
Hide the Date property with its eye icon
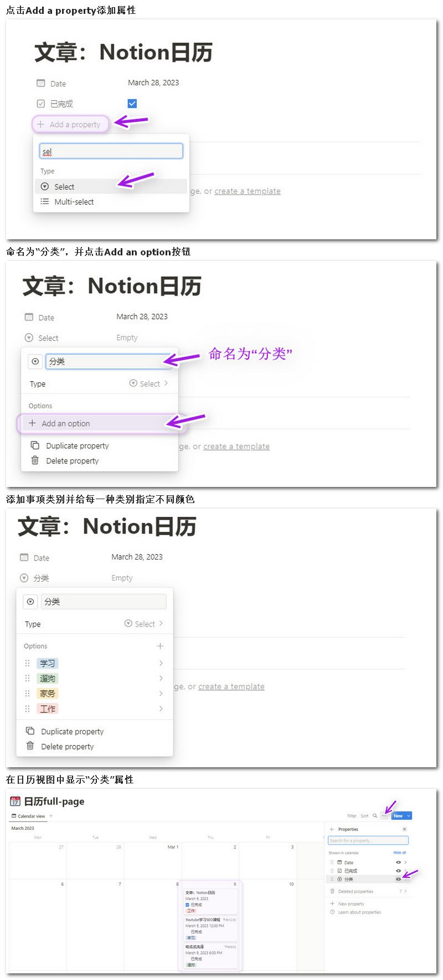pyautogui.click(x=398, y=863)
